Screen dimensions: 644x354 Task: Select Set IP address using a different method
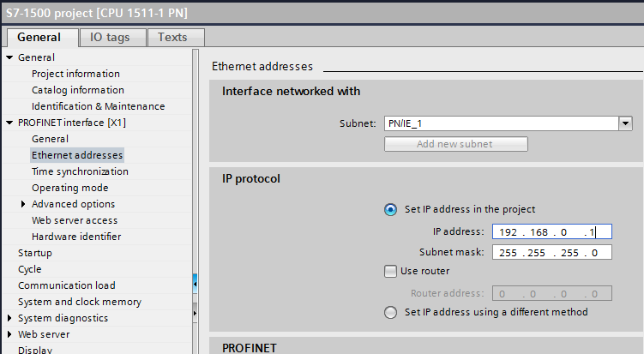391,312
